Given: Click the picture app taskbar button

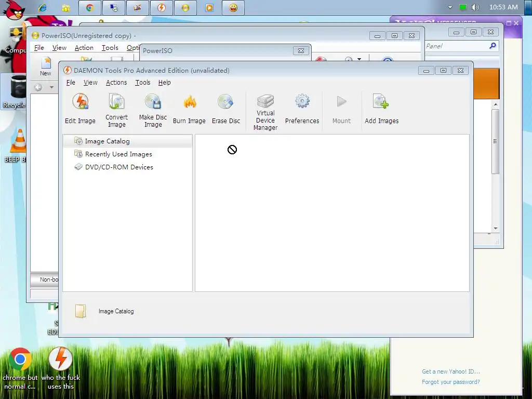Looking at the screenshot, I should coord(137,8).
